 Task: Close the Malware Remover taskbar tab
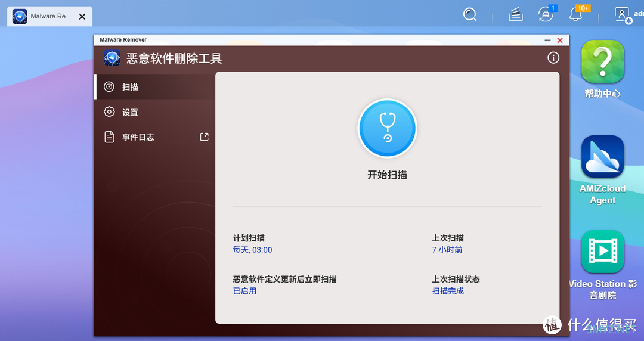coord(82,17)
